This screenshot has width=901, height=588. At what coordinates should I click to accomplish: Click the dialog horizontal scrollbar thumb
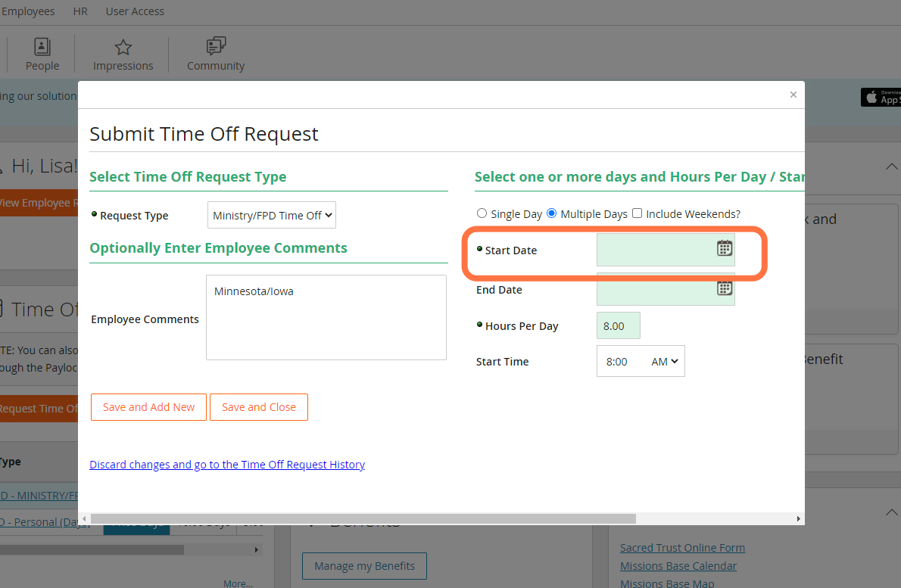tap(363, 518)
